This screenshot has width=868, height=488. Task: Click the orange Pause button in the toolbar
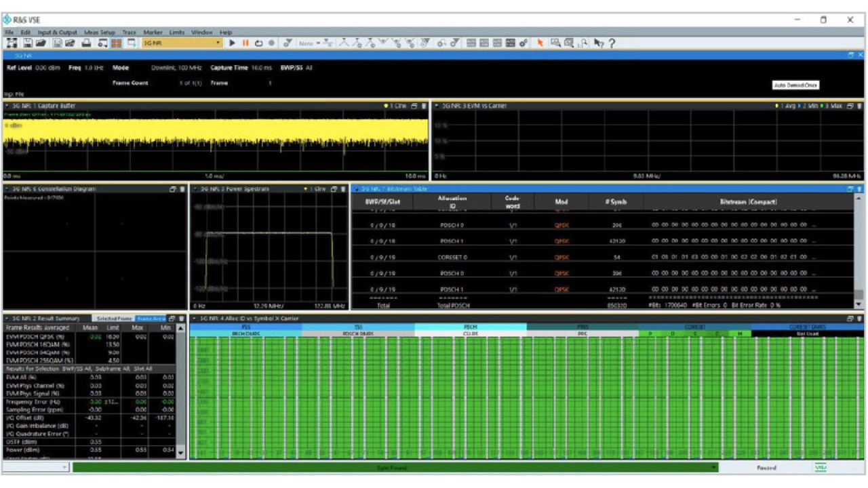(245, 43)
